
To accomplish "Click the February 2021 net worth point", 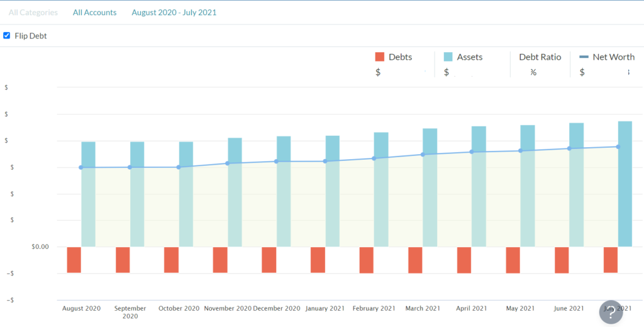I will pos(374,158).
